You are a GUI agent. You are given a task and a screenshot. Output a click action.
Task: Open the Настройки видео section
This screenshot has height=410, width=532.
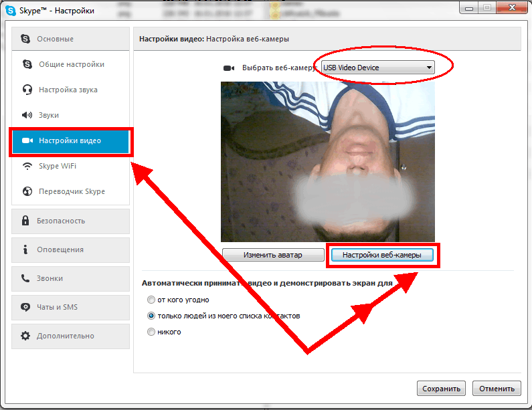(70, 141)
